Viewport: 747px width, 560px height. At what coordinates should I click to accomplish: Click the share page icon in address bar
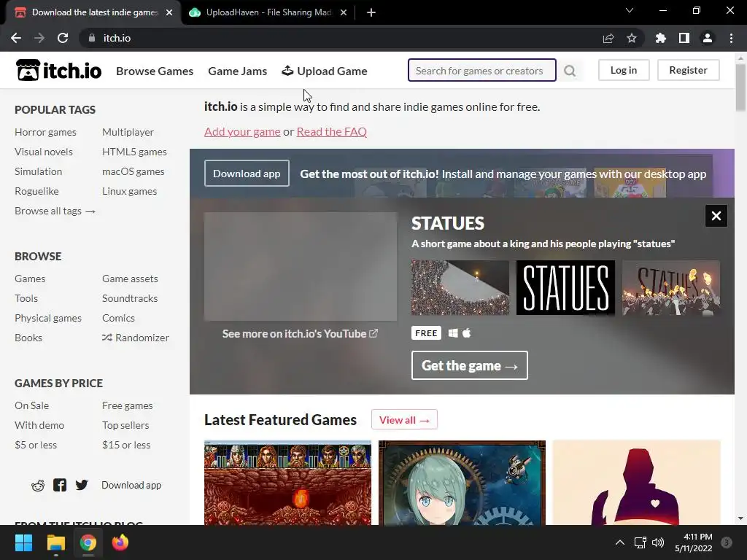tap(608, 38)
